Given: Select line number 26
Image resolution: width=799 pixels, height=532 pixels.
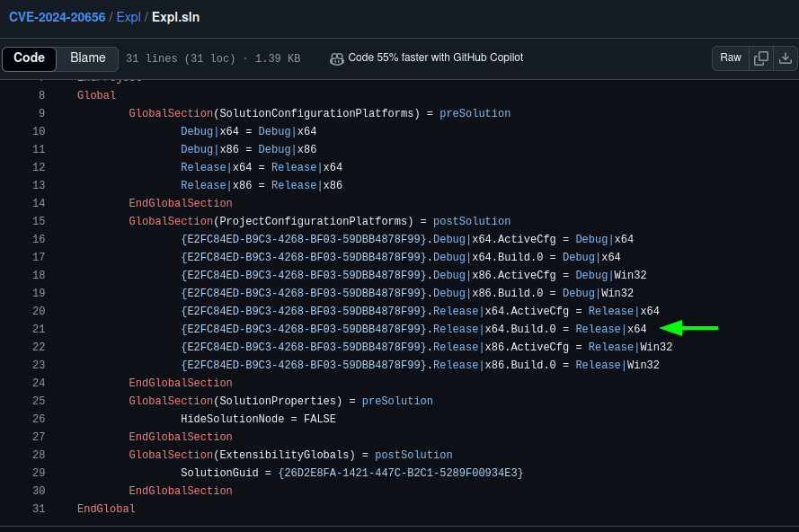Looking at the screenshot, I should coord(39,419).
